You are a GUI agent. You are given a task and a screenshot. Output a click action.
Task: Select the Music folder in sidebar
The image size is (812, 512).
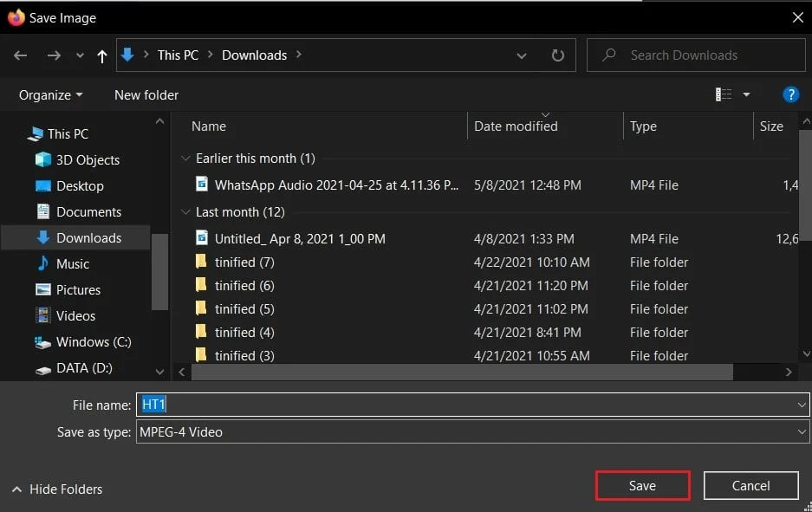(x=71, y=263)
